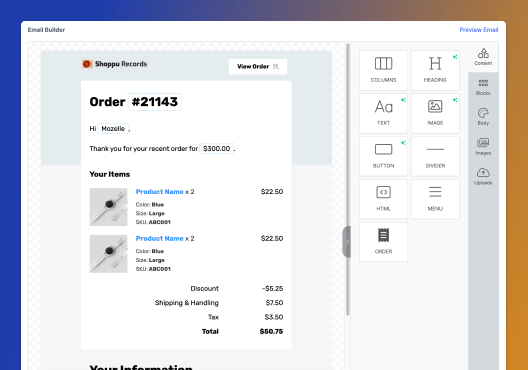
Task: Add an Order content block
Action: (383, 242)
